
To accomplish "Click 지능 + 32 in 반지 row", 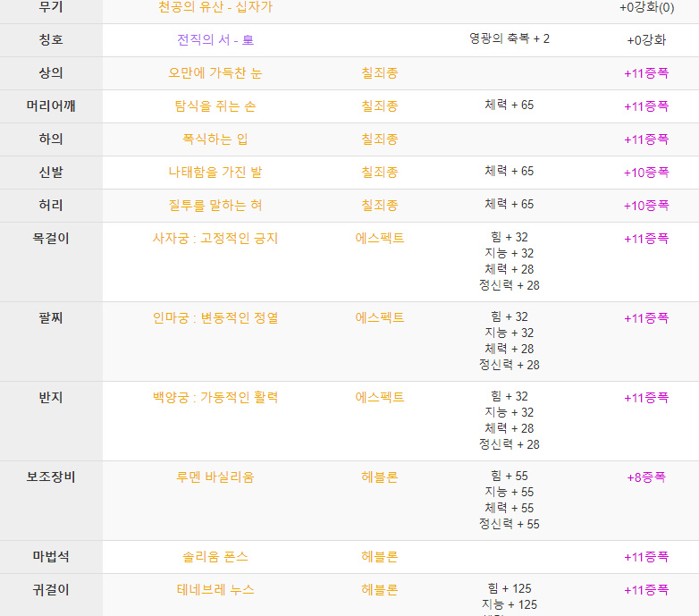I will pos(510,412).
